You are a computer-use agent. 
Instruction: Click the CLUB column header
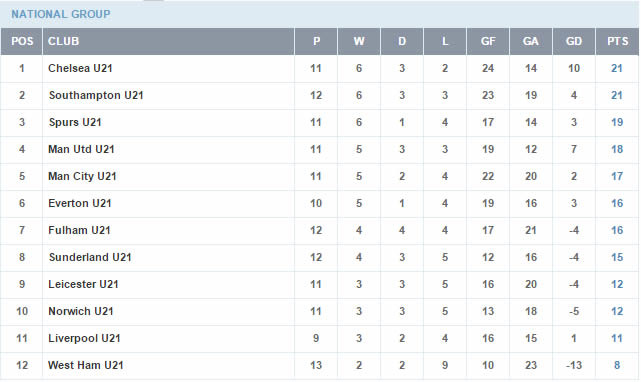click(63, 41)
